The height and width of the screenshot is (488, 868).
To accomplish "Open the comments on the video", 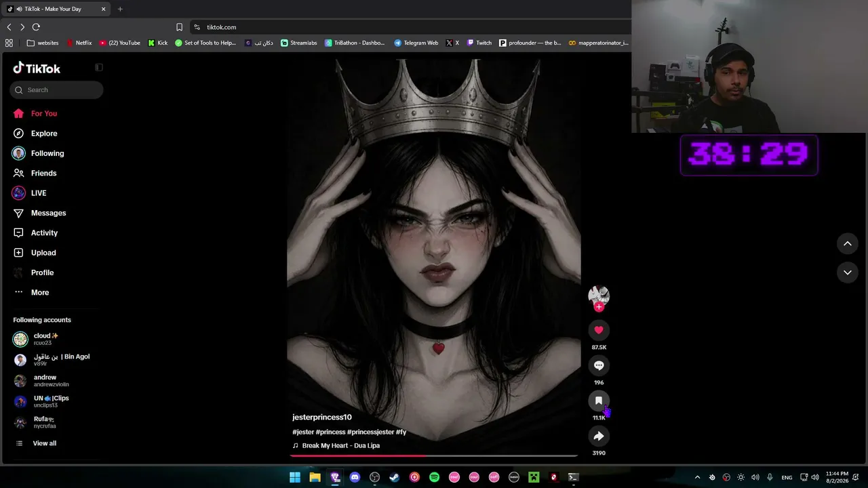I will coord(599,365).
